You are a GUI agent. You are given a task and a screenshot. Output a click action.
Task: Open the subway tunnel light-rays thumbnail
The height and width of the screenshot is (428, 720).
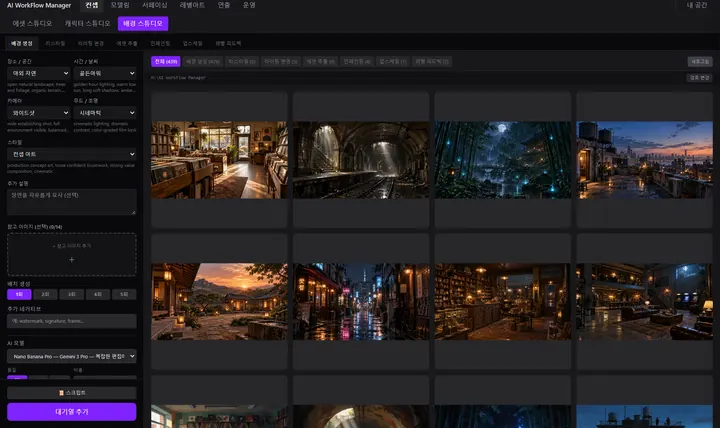click(361, 160)
